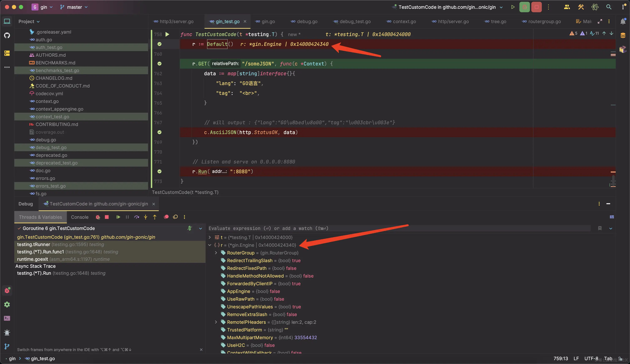630x364 pixels.
Task: Open the Terminal tool window icon
Action: pyautogui.click(x=7, y=319)
